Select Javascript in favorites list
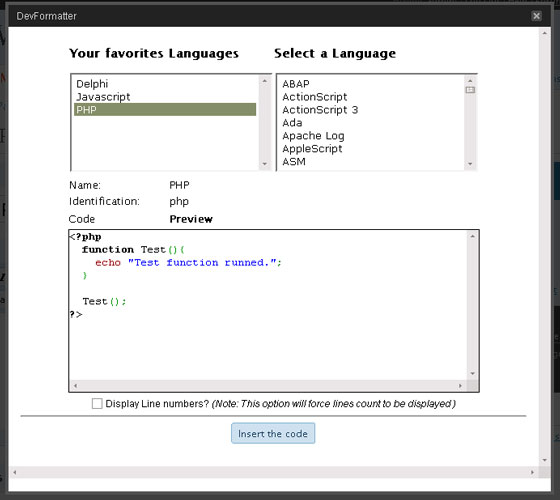Screen dimensions: 560x500 coord(165,97)
